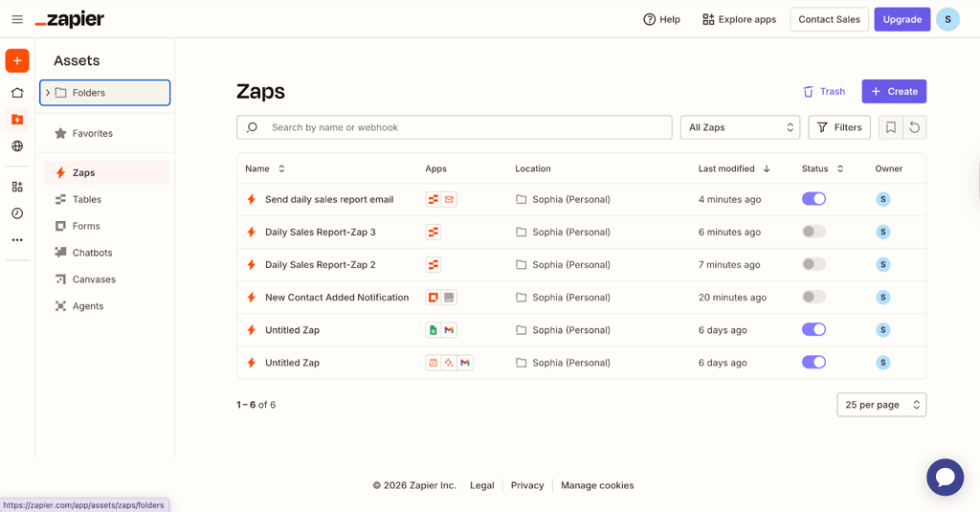Viewport: 980px width, 512px height.
Task: Open the Home icon in left rail
Action: [17, 93]
